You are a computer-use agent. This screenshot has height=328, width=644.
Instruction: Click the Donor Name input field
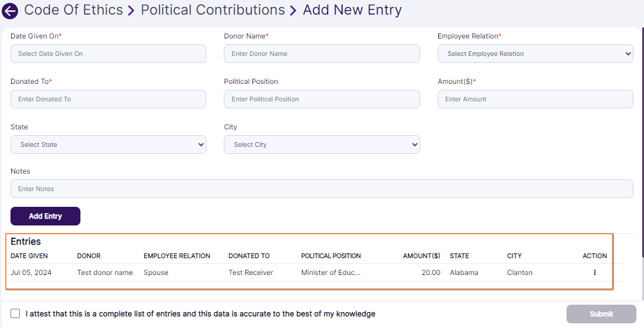click(322, 54)
